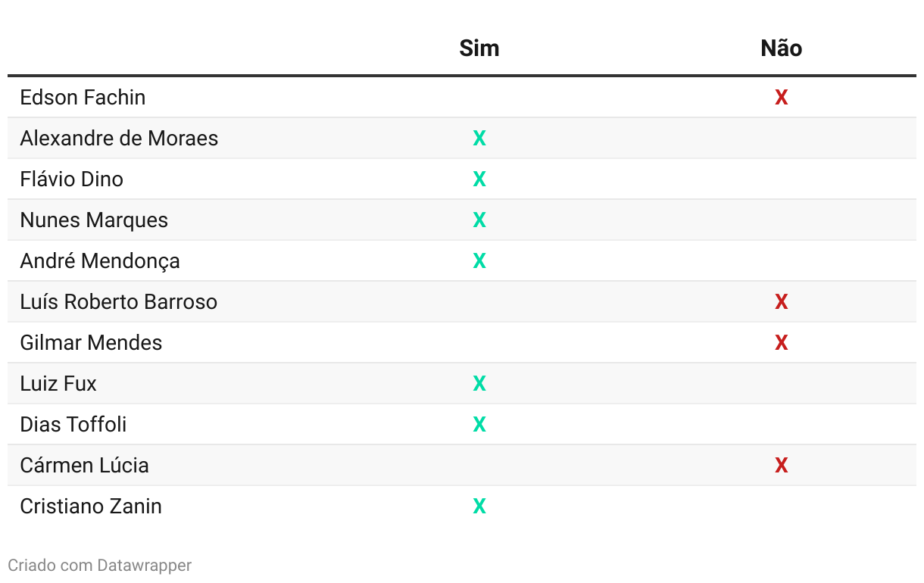Image resolution: width=924 pixels, height=583 pixels.
Task: Click the red X for Cármen Lúcia
Action: [x=782, y=465]
